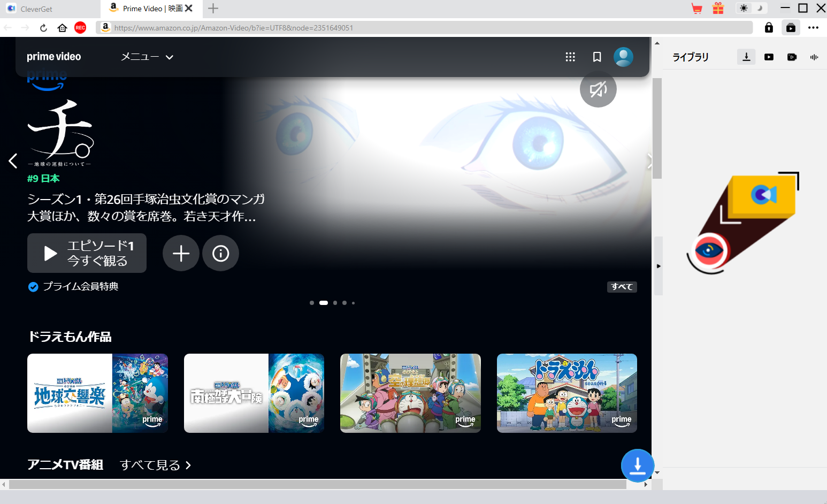Click the すべて rating badge
The image size is (827, 504).
pyautogui.click(x=622, y=287)
